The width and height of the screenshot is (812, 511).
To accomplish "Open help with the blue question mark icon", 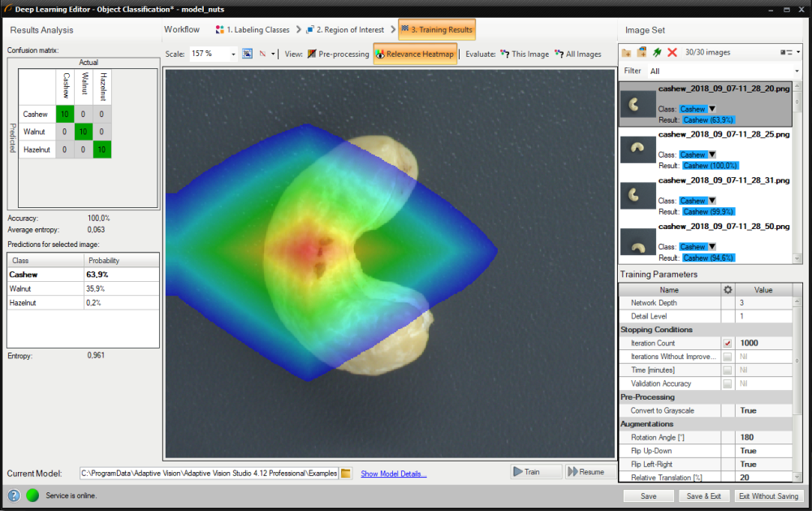I will click(x=14, y=496).
